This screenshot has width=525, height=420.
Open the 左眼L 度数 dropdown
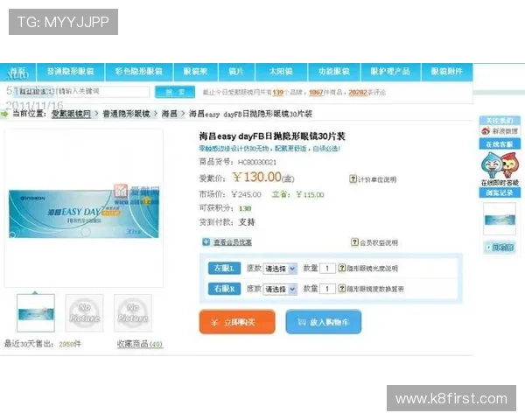(280, 269)
